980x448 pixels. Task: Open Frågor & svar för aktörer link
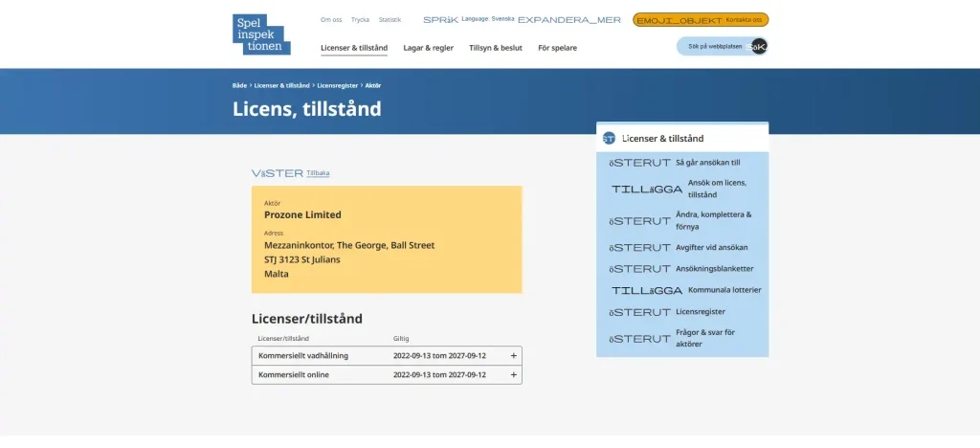(x=705, y=338)
